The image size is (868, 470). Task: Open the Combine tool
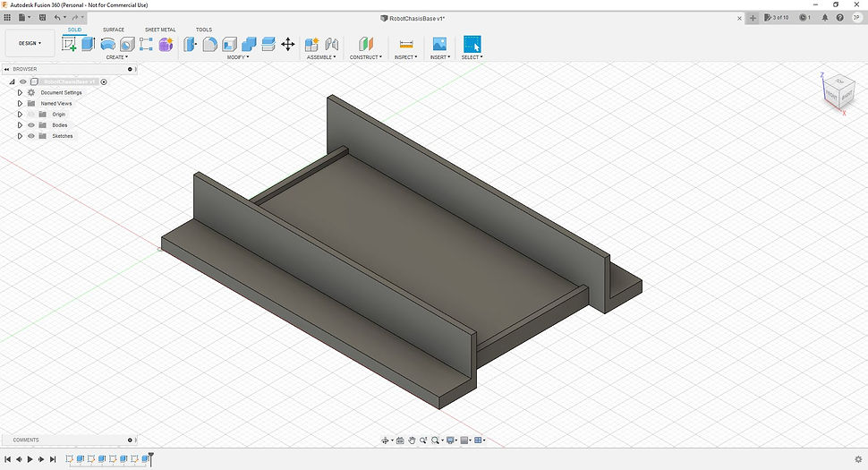point(249,44)
